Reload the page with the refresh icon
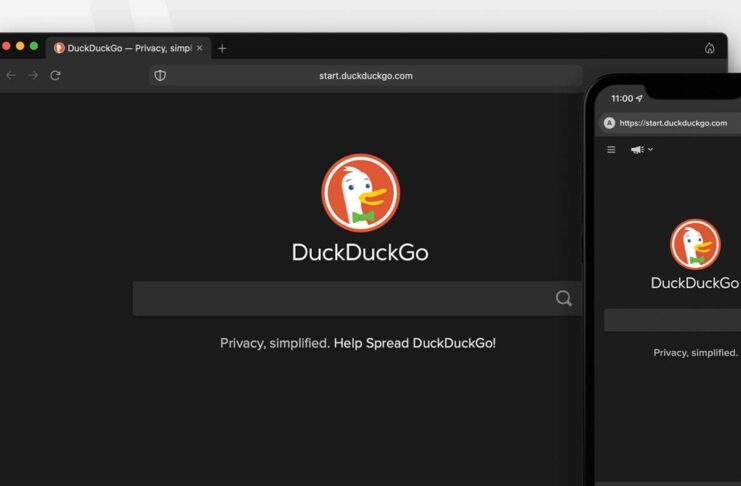 pos(55,75)
